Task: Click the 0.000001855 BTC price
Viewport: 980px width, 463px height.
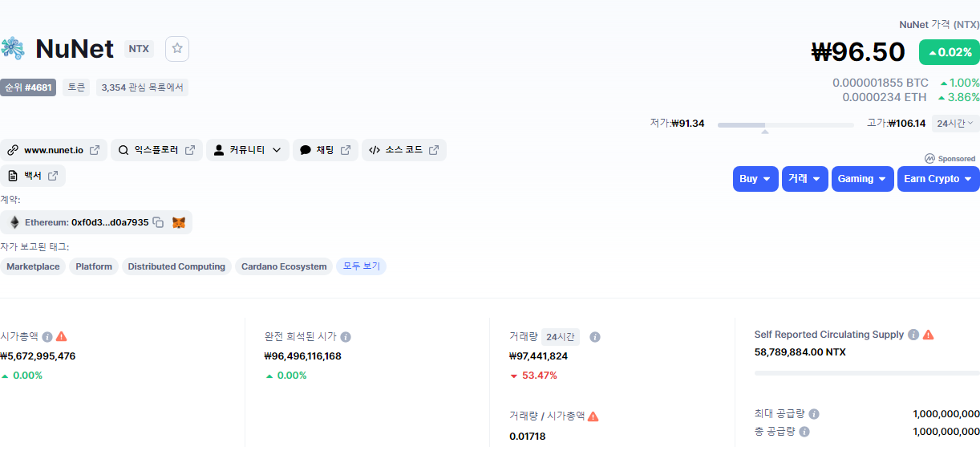Action: [x=881, y=83]
